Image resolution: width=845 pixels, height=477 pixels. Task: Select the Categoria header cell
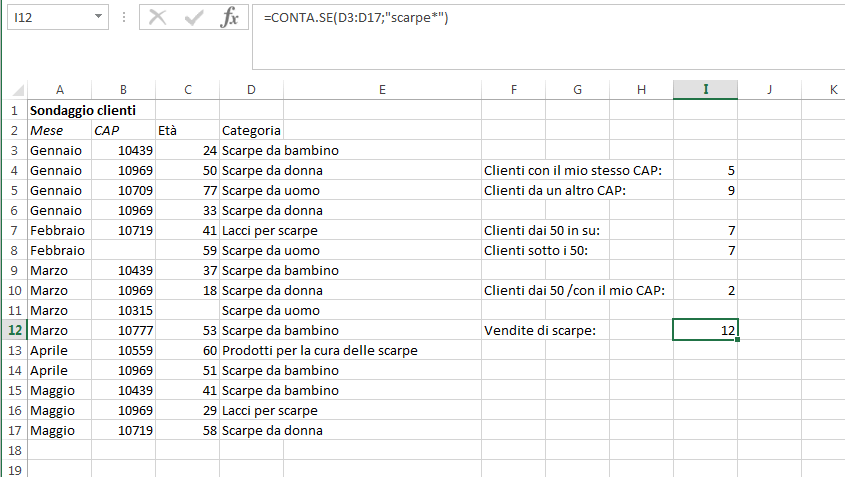click(x=251, y=130)
